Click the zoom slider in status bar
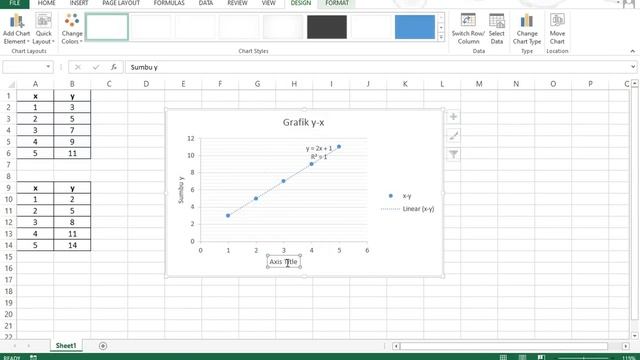 coord(584,358)
